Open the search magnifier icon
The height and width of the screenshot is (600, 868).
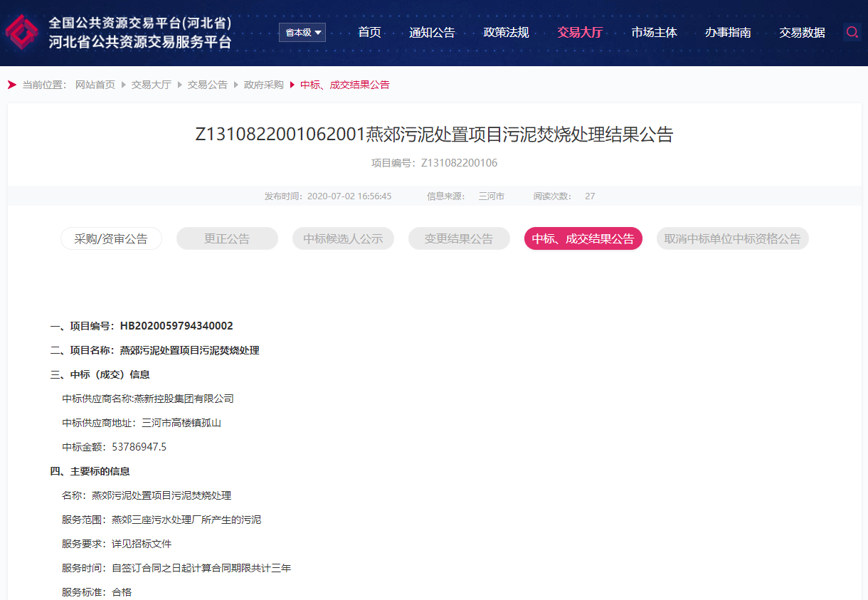click(852, 32)
